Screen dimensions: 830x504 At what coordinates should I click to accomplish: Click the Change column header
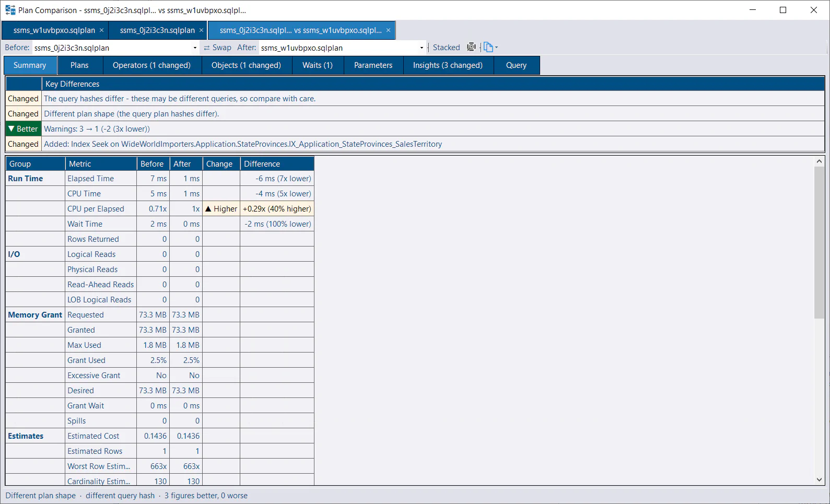pyautogui.click(x=221, y=164)
